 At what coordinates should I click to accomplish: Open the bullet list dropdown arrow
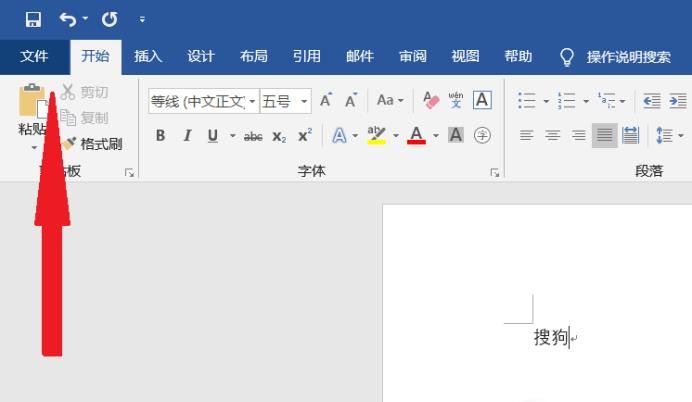(546, 101)
